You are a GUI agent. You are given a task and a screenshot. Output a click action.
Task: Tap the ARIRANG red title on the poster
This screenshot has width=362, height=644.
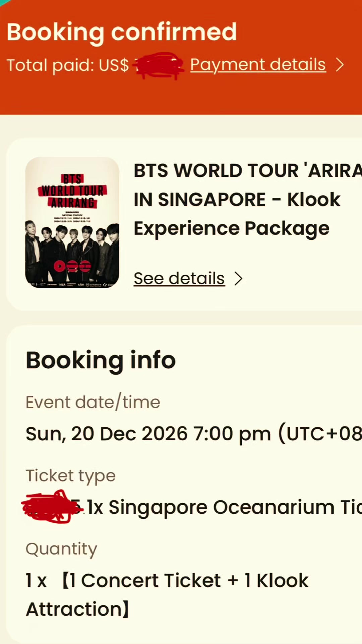pos(72,203)
